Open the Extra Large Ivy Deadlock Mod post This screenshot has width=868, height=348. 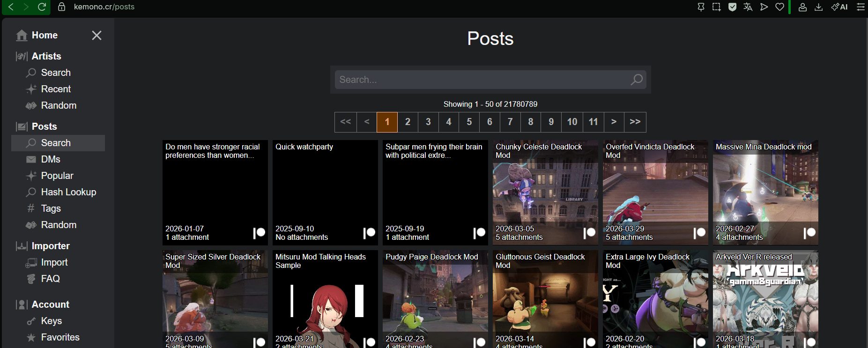pos(655,299)
